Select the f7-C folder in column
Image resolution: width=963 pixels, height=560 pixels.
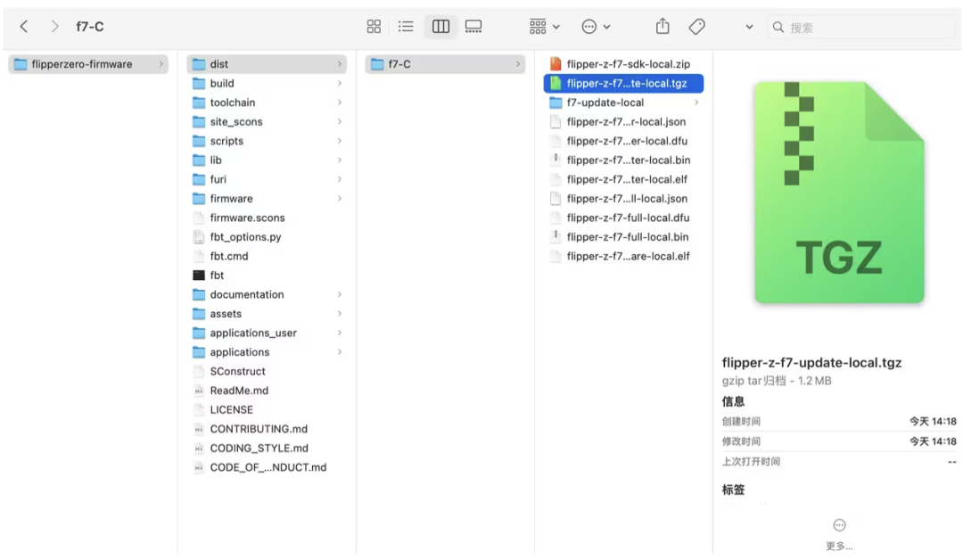(445, 64)
